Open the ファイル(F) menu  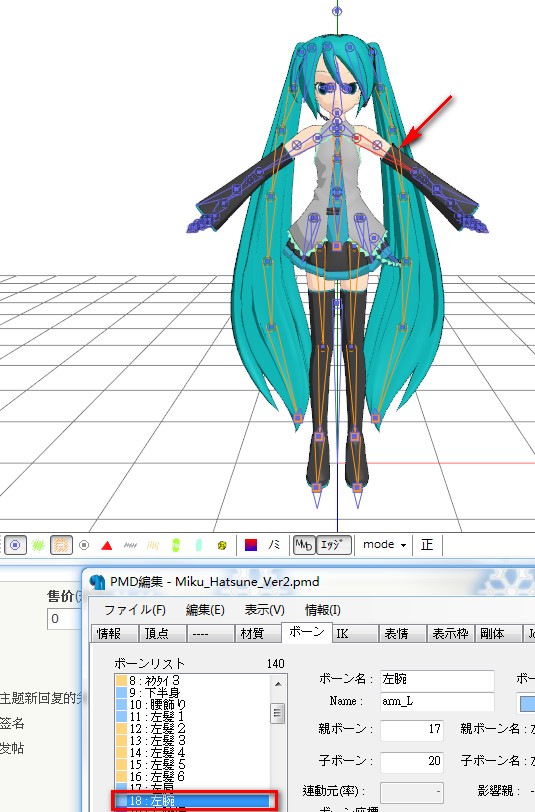(135, 610)
